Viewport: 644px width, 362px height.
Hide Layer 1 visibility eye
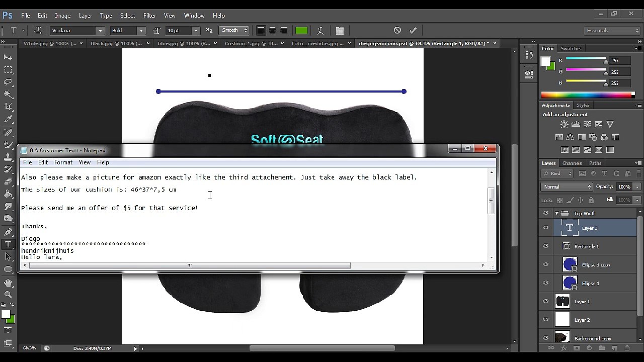coord(546,302)
